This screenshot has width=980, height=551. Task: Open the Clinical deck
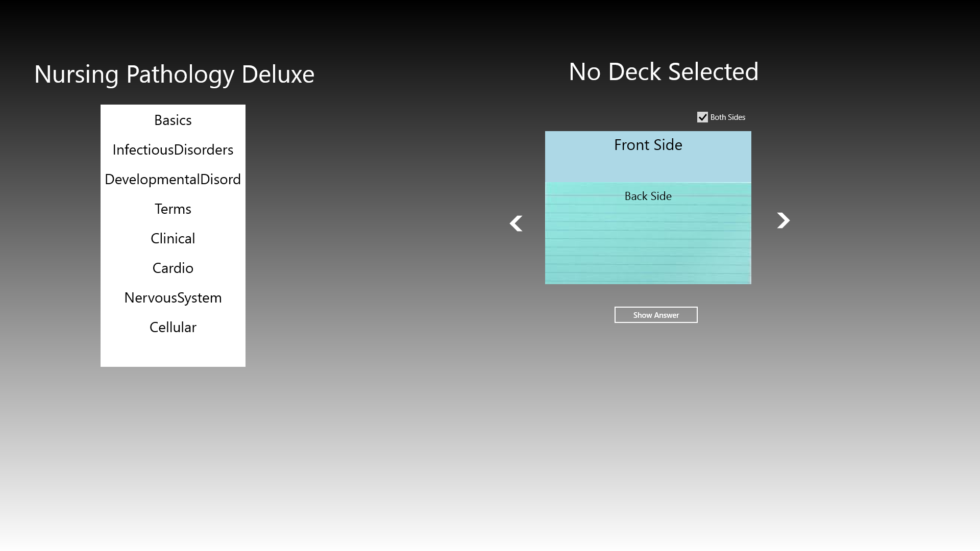(x=173, y=238)
